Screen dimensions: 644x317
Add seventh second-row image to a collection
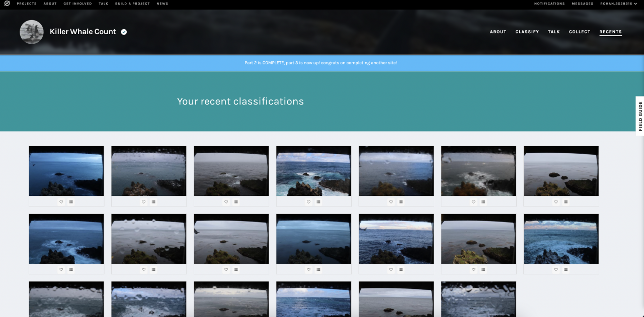point(566,269)
